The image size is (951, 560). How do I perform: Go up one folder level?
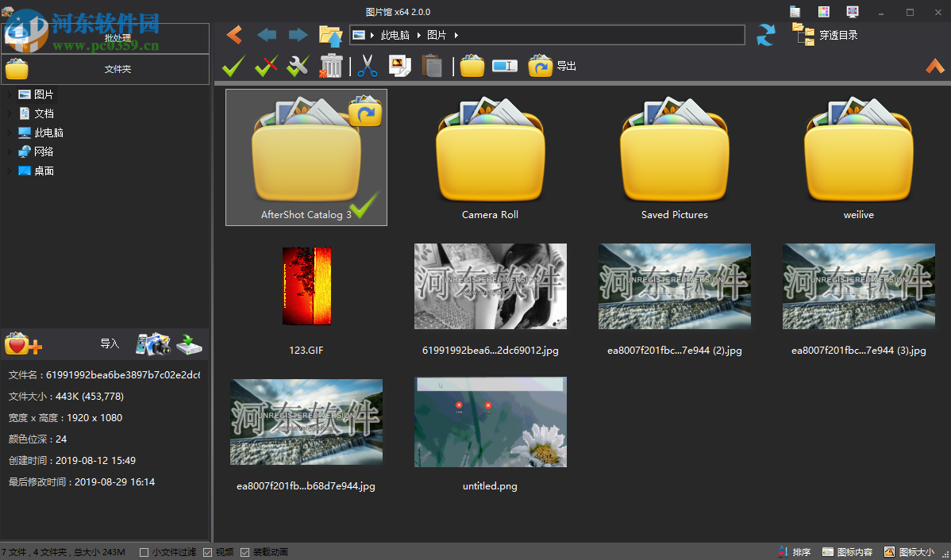[330, 35]
